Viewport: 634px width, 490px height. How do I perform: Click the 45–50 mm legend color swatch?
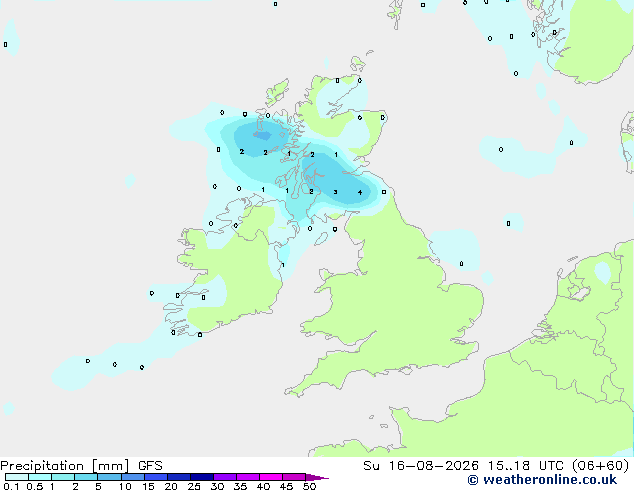point(294,477)
